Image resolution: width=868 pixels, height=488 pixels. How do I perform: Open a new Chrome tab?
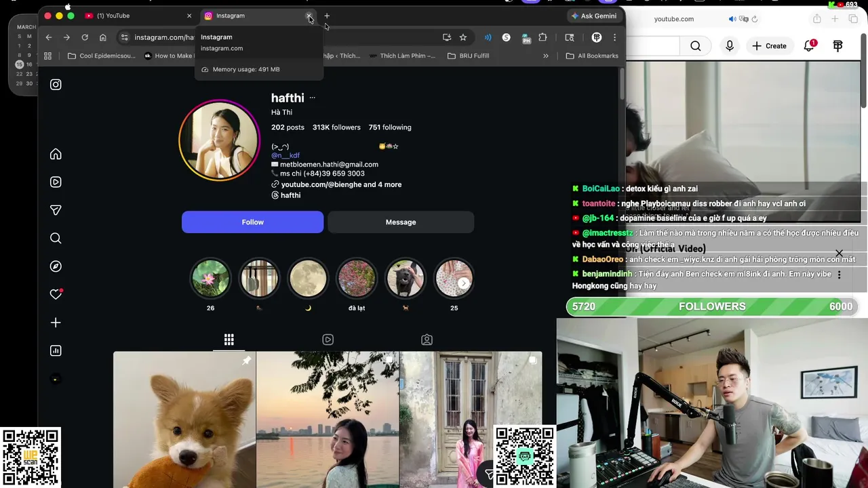(327, 16)
